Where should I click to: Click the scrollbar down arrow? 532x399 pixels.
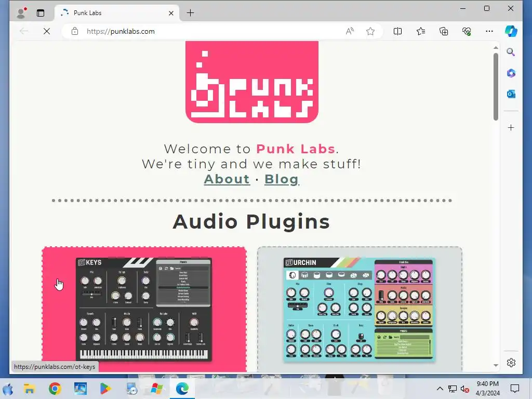tap(496, 365)
